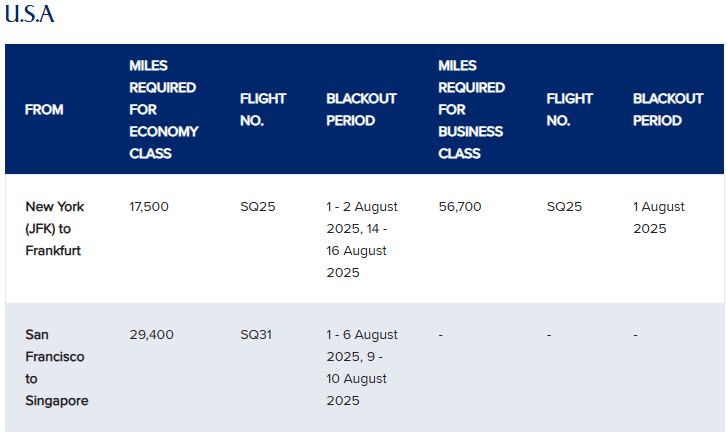
Task: Click business class SQ25 flight number
Action: (x=564, y=206)
